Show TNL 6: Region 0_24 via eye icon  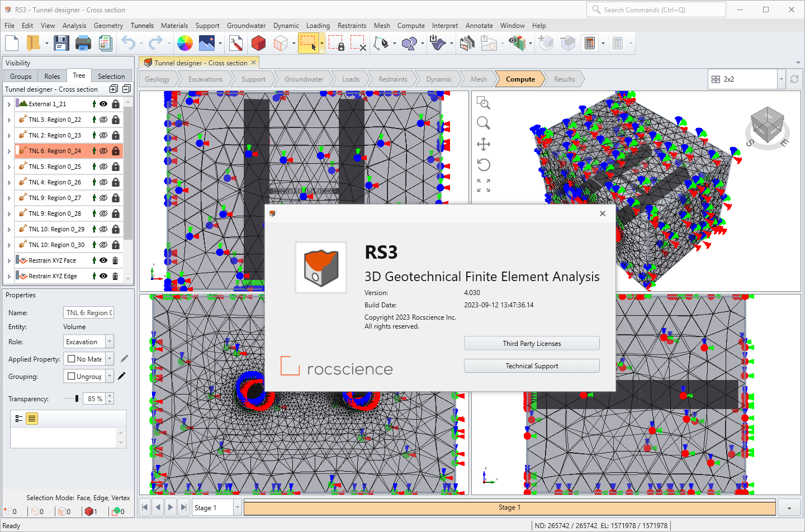(x=103, y=151)
